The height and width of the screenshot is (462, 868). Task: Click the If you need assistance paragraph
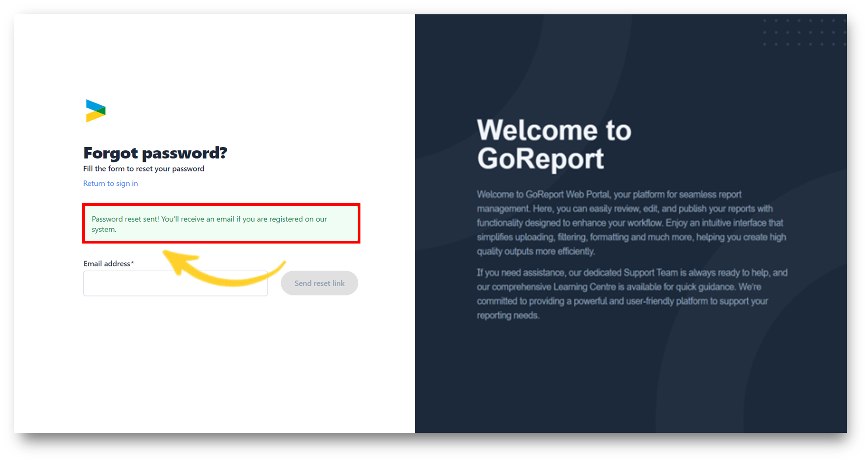coord(632,294)
